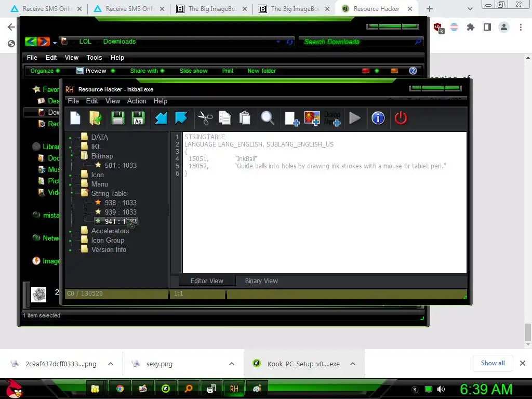Expand the Icon folder node
The height and width of the screenshot is (399, 532).
coord(70,176)
